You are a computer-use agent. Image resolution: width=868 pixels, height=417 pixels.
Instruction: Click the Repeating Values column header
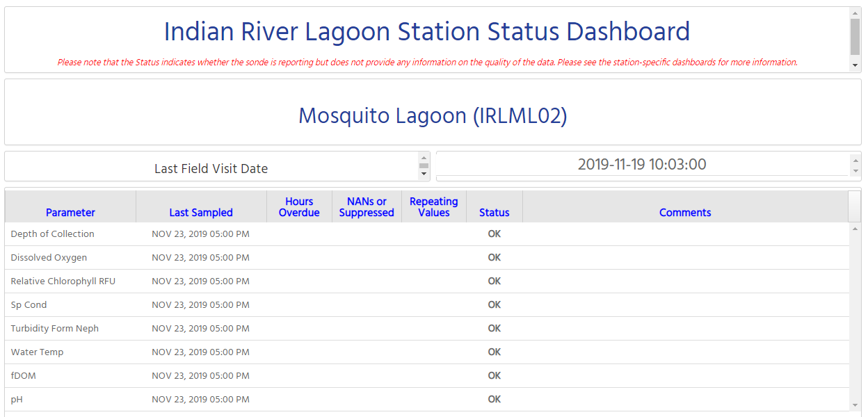click(433, 207)
